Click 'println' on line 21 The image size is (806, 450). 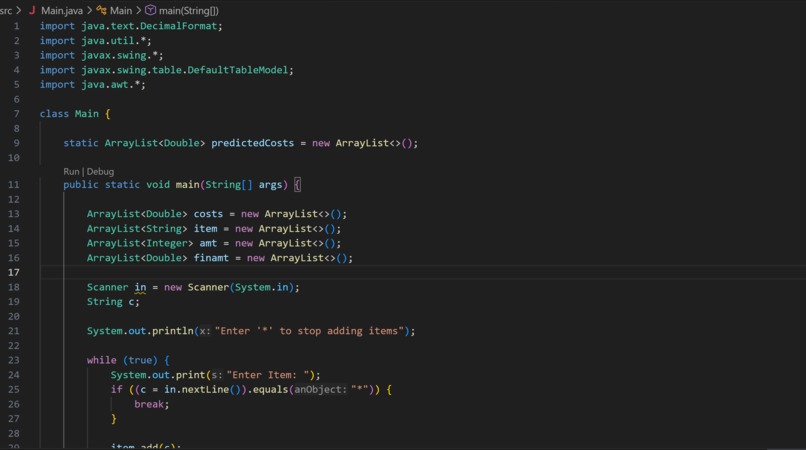pos(173,331)
